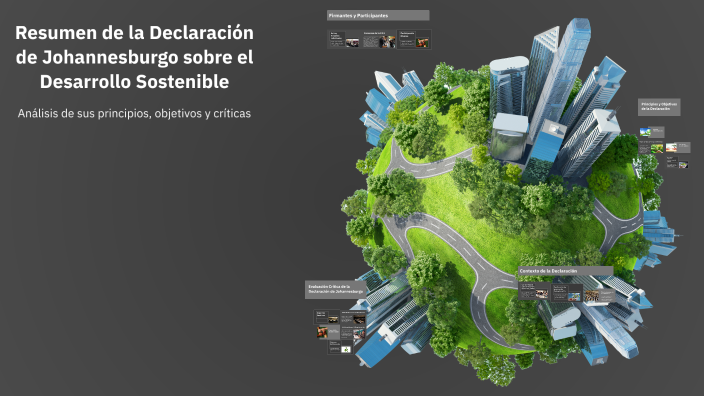Open third Firmantes slide with orange-green photo
Screen dimensions: 704x396
pyautogui.click(x=414, y=40)
